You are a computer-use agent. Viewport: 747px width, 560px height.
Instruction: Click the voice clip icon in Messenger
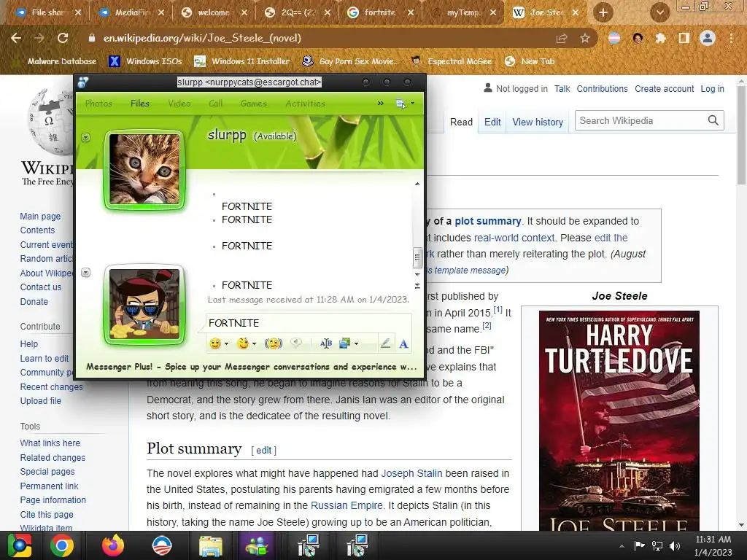click(x=296, y=343)
